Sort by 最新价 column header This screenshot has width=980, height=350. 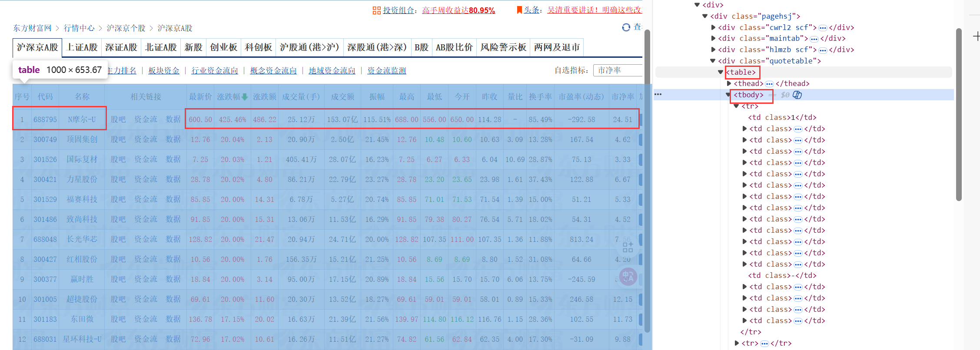pos(200,97)
